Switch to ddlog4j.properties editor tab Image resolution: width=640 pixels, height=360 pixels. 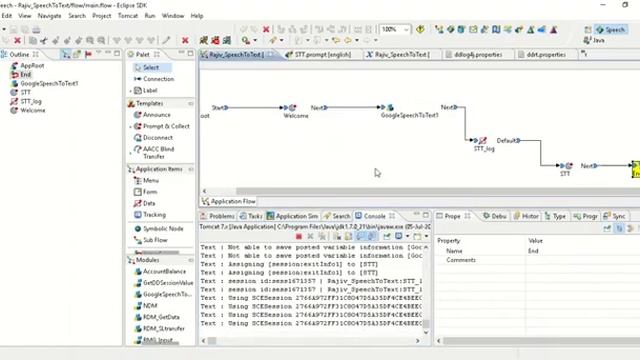pos(478,54)
